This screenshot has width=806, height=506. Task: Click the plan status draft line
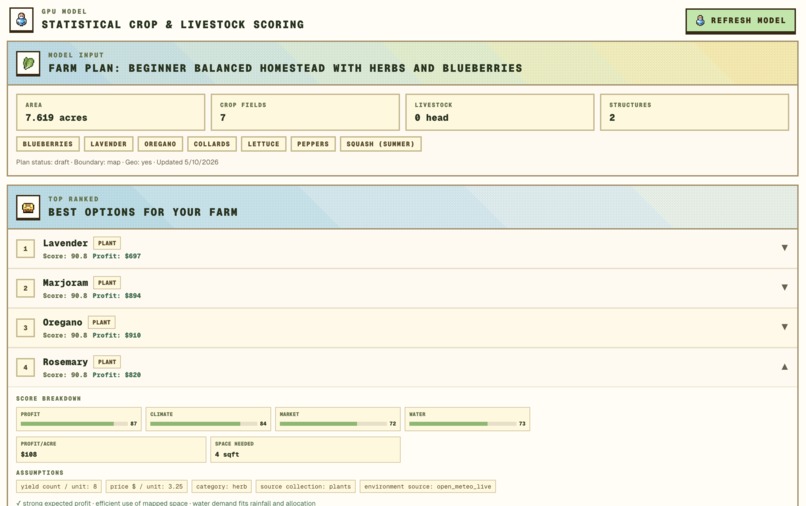[117, 162]
